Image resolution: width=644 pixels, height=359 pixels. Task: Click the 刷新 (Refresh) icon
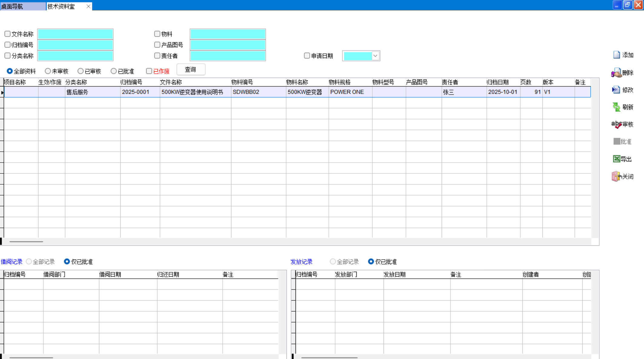click(616, 107)
